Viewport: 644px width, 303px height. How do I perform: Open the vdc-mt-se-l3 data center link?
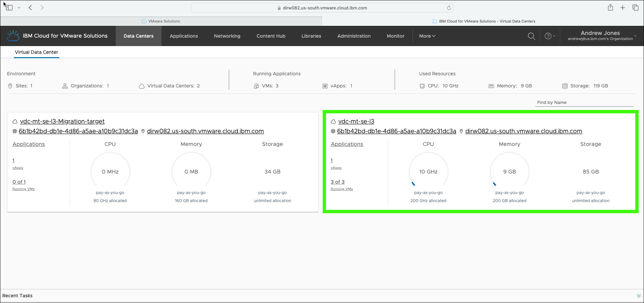[356, 121]
